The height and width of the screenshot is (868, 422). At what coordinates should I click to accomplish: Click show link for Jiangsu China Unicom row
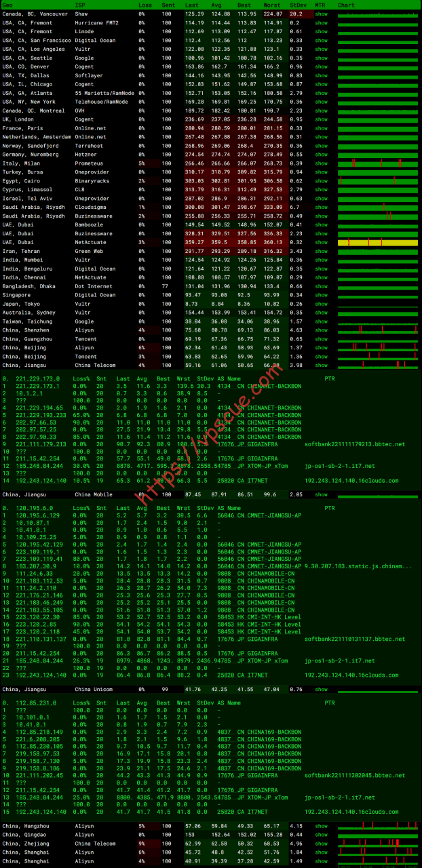(x=321, y=690)
